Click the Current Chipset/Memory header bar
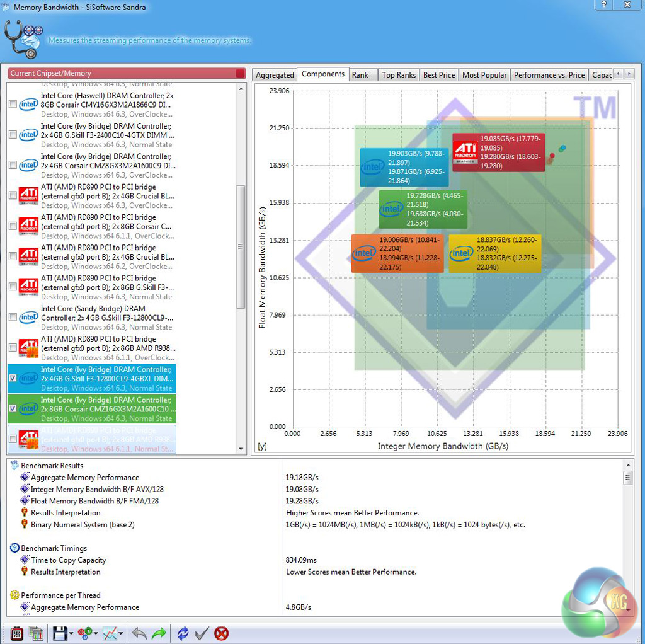The height and width of the screenshot is (644, 645). pyautogui.click(x=127, y=73)
